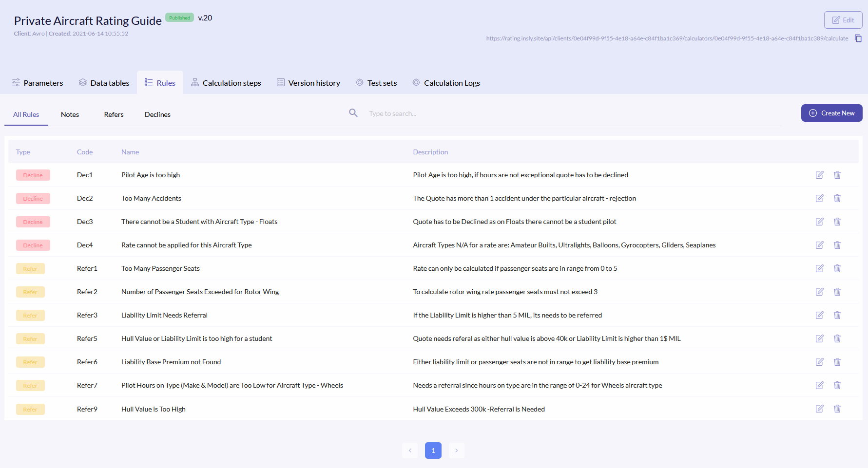Delete the Refer6 Liability Base Premium rule
868x468 pixels.
click(x=837, y=362)
